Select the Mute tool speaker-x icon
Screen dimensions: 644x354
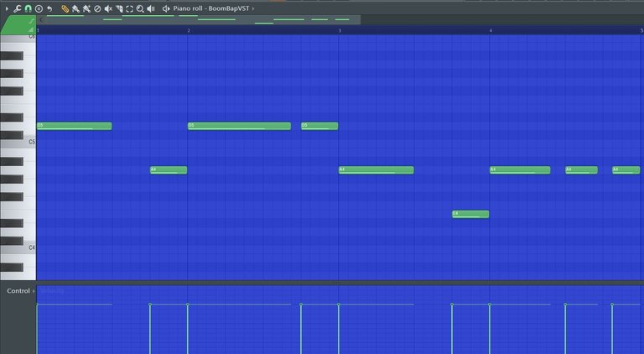click(x=108, y=8)
